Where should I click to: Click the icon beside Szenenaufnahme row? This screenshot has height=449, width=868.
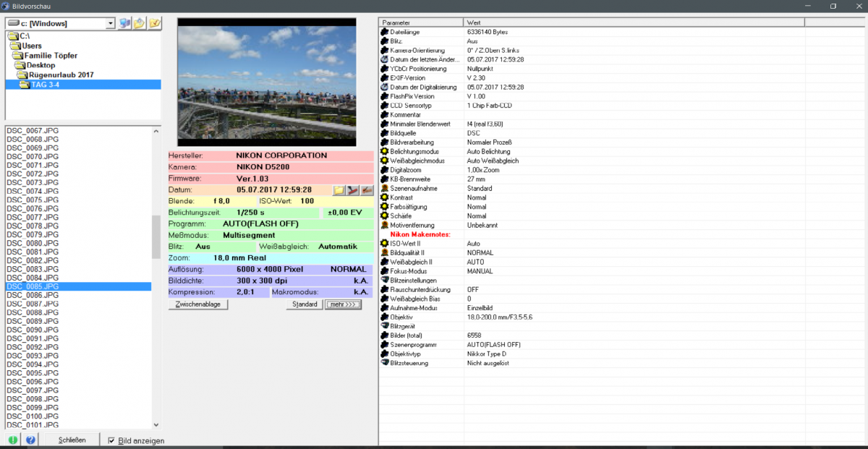pos(385,188)
